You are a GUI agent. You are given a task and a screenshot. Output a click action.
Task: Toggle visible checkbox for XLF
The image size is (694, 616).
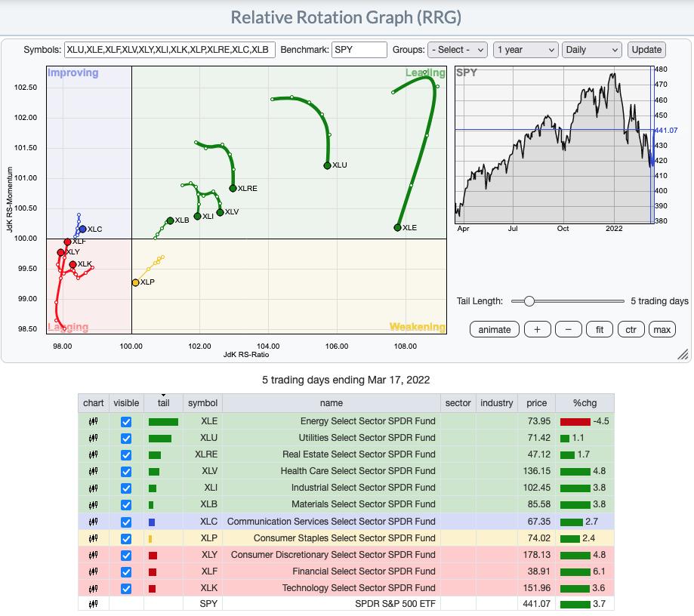[x=126, y=572]
